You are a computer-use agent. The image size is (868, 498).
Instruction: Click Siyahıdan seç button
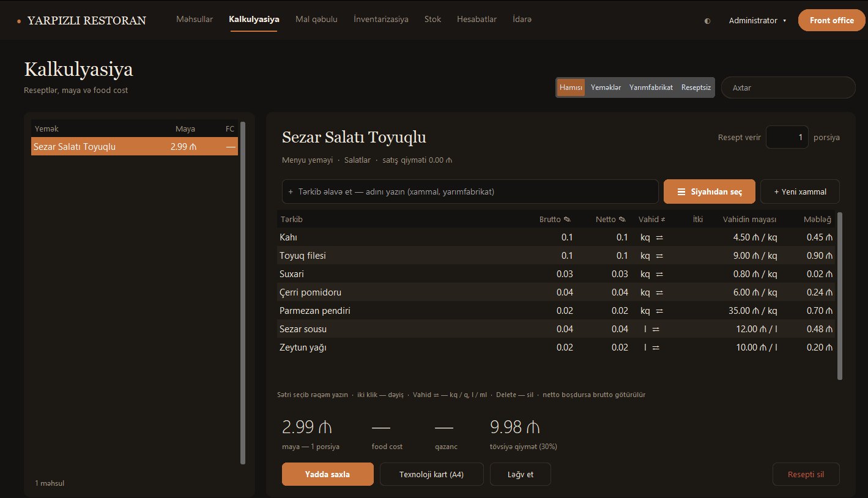710,191
